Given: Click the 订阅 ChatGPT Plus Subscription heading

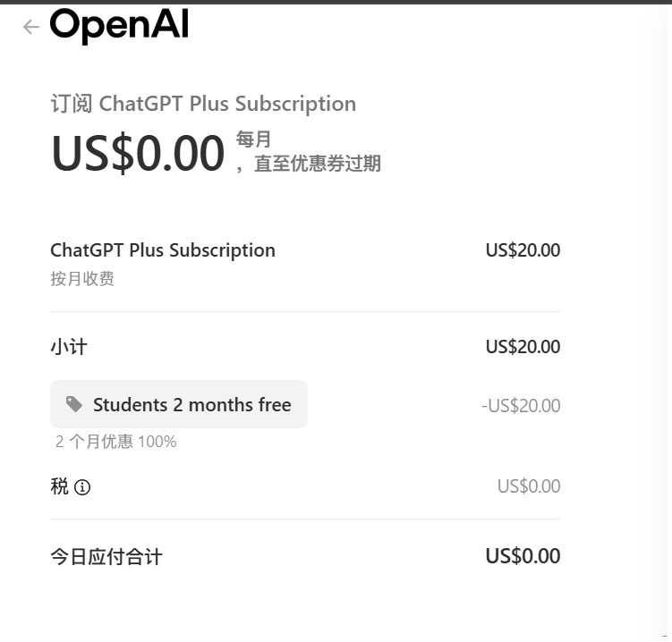Looking at the screenshot, I should pyautogui.click(x=203, y=104).
